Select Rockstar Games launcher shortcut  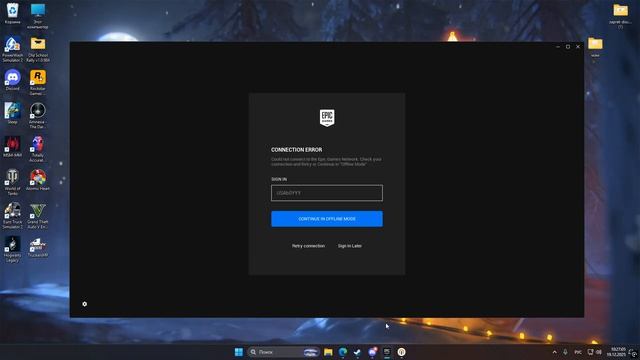(x=38, y=82)
